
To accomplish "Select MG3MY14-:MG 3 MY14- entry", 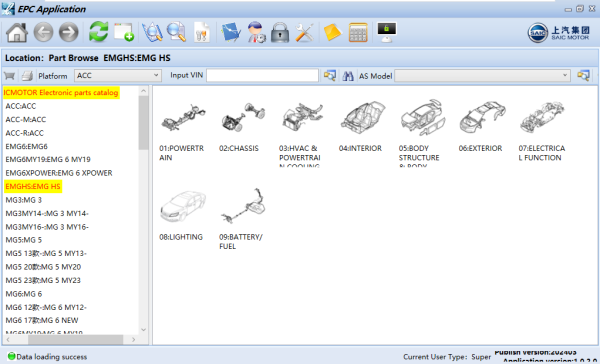I will 47,213.
